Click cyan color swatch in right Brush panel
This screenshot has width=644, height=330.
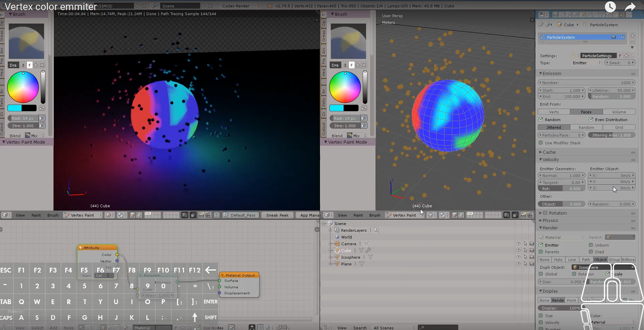pyautogui.click(x=336, y=108)
